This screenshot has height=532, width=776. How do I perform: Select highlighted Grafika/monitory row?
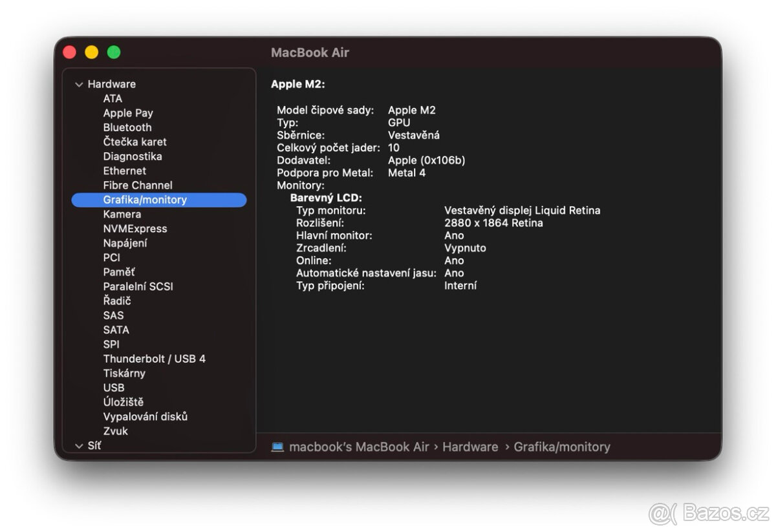159,200
